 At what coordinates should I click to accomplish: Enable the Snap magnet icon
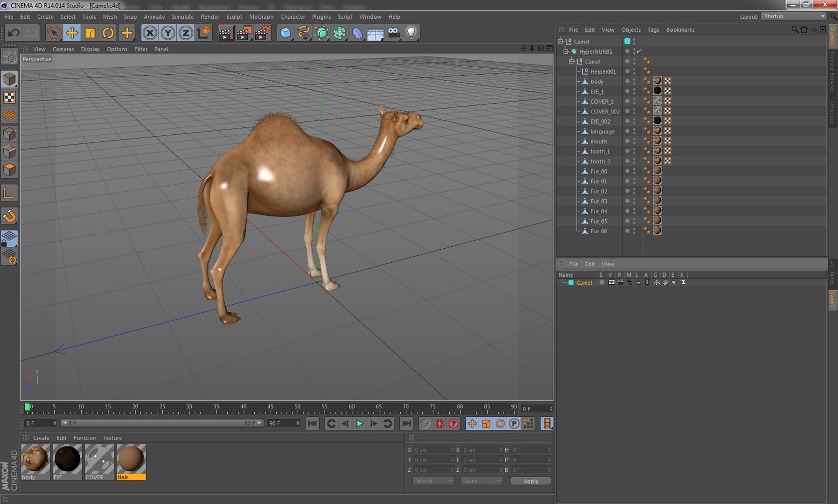click(x=9, y=216)
